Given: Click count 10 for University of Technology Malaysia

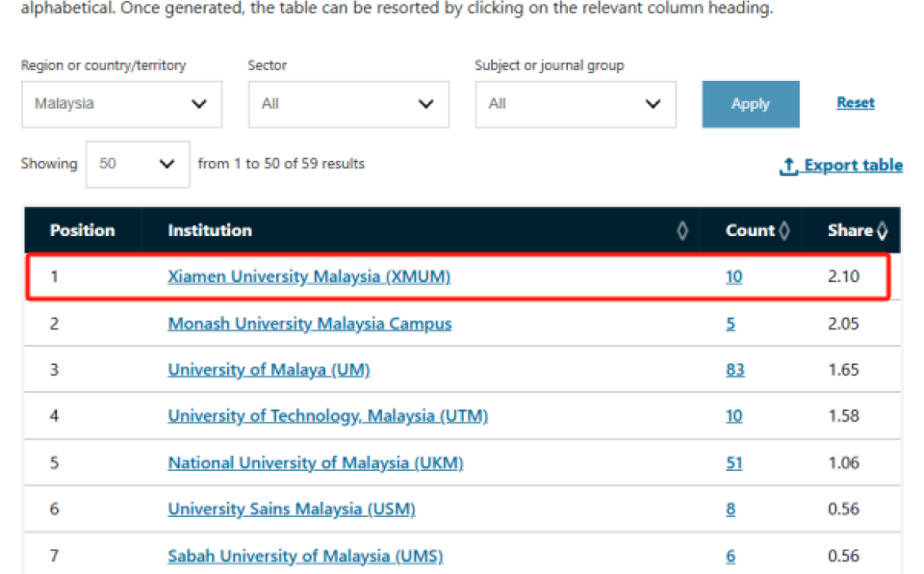Looking at the screenshot, I should tap(733, 416).
